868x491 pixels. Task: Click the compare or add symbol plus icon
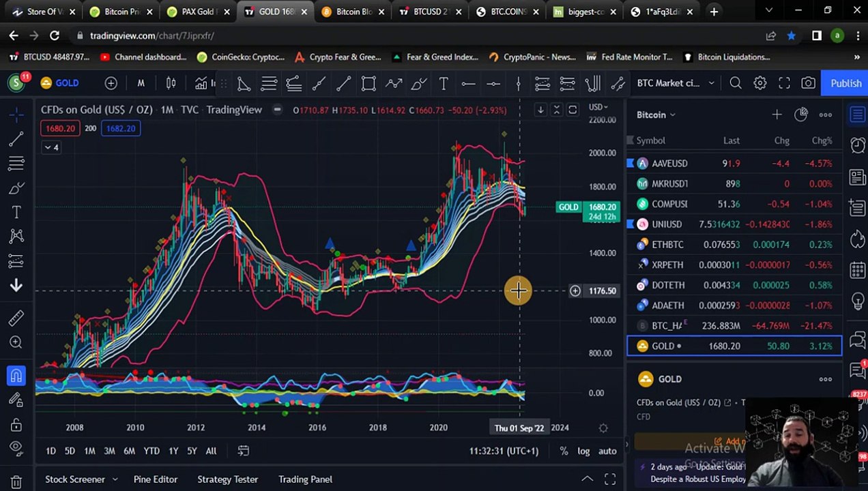pyautogui.click(x=111, y=83)
